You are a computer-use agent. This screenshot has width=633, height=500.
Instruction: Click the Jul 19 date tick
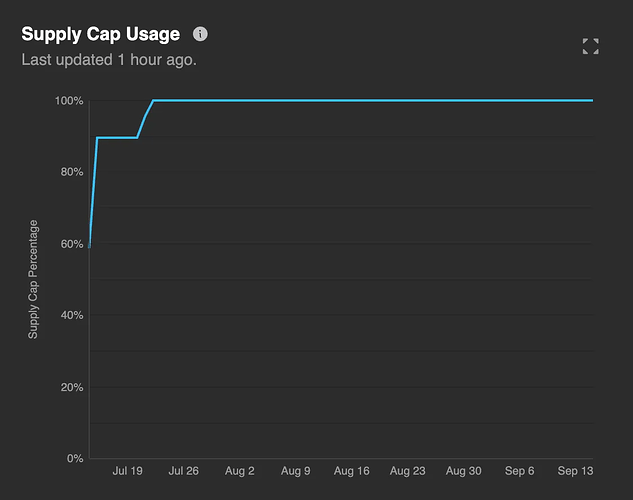127,470
